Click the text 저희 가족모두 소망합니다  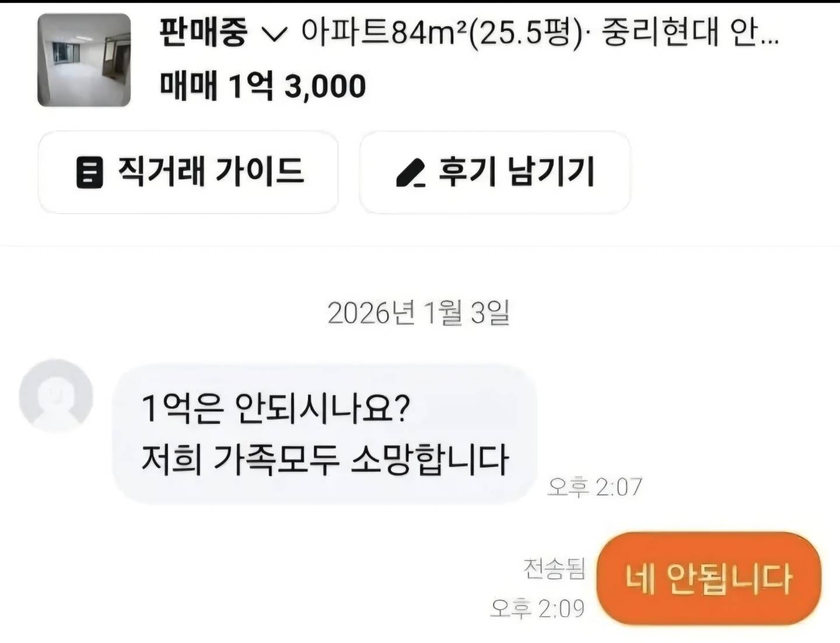click(x=325, y=460)
